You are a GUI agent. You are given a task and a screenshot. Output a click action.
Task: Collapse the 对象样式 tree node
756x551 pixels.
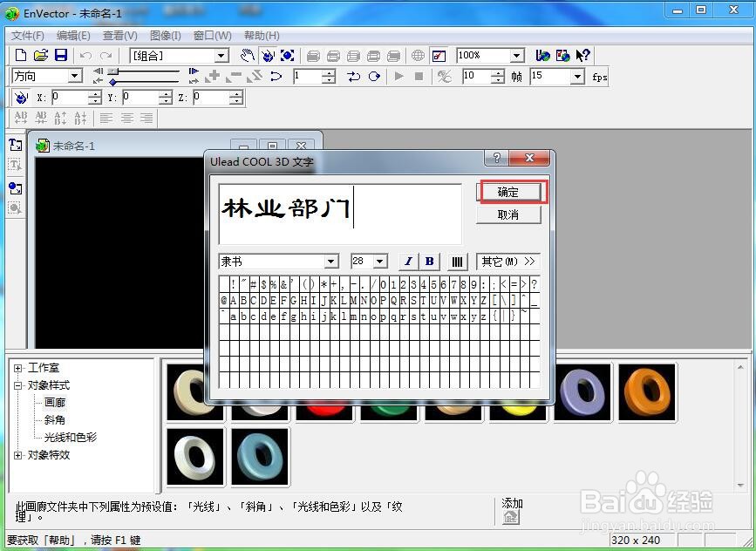pyautogui.click(x=17, y=385)
